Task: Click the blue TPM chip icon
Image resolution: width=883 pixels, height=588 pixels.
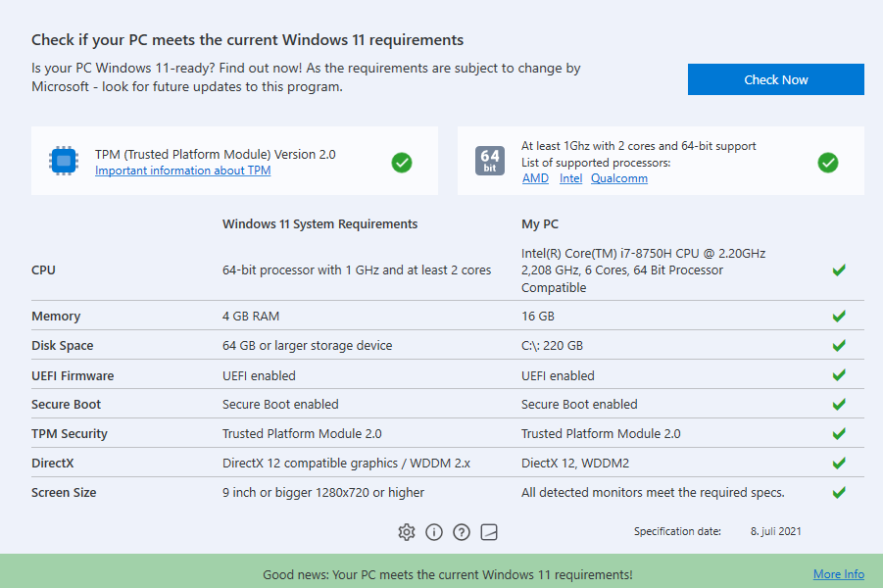Action: coord(64,161)
